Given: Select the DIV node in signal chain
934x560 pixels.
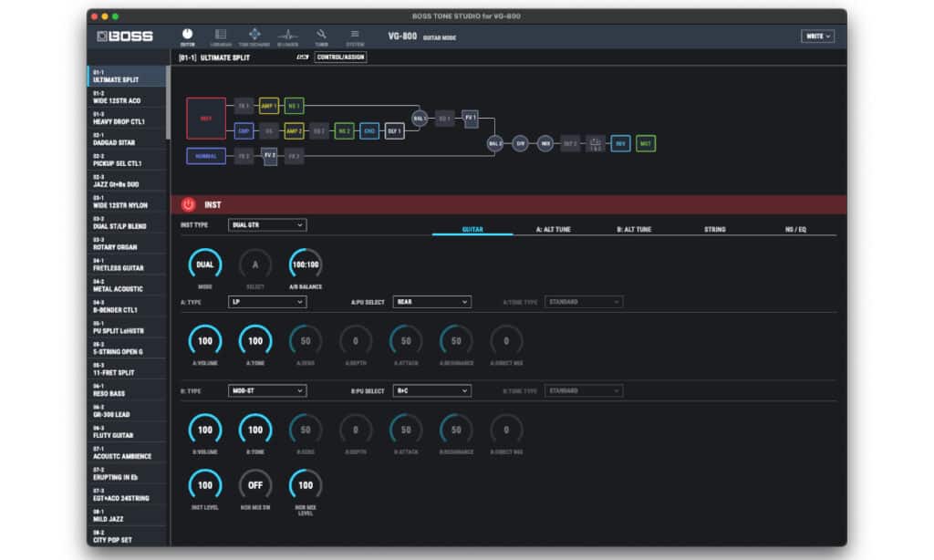Looking at the screenshot, I should (x=520, y=143).
